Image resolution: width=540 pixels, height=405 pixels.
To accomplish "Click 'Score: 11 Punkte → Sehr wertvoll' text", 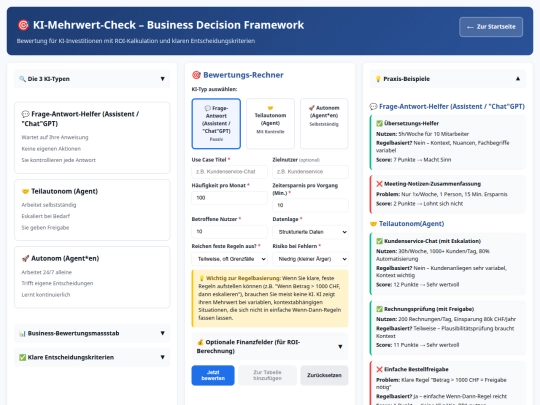I will click(x=417, y=345).
